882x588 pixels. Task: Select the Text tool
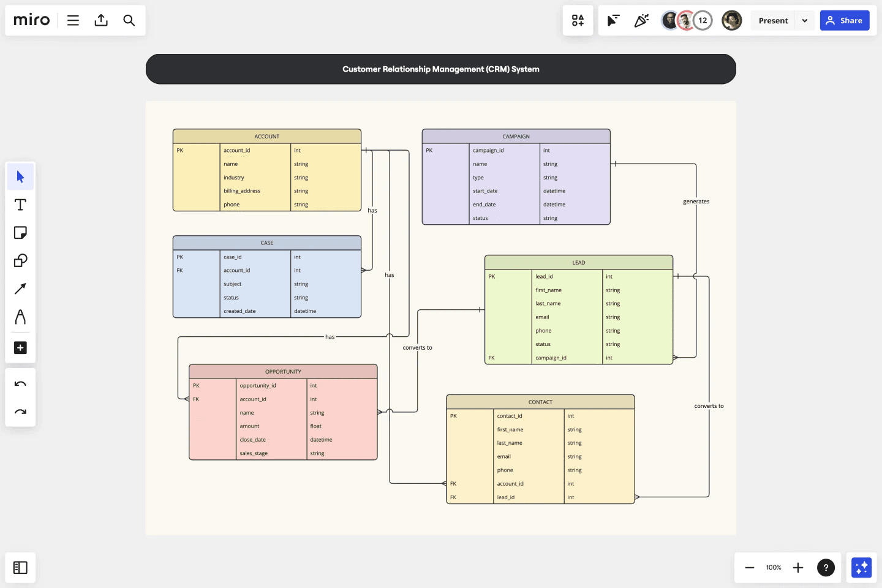coord(20,205)
